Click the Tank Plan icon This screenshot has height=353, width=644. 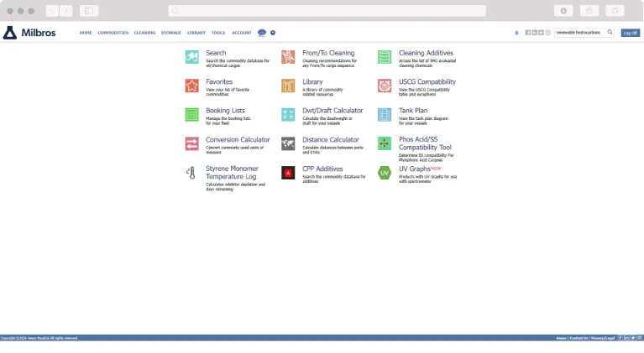pyautogui.click(x=385, y=114)
